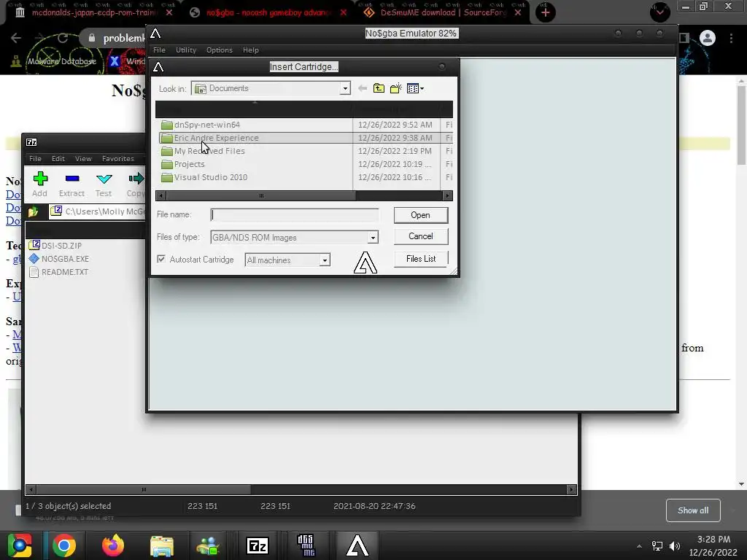The image size is (747, 560).
Task: Switch to the mcdonalds-japan-ecdp-rom browser tab
Action: coord(93,12)
